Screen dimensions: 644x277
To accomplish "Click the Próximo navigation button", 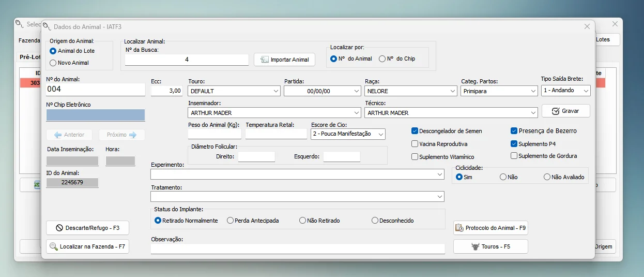I will [x=122, y=135].
